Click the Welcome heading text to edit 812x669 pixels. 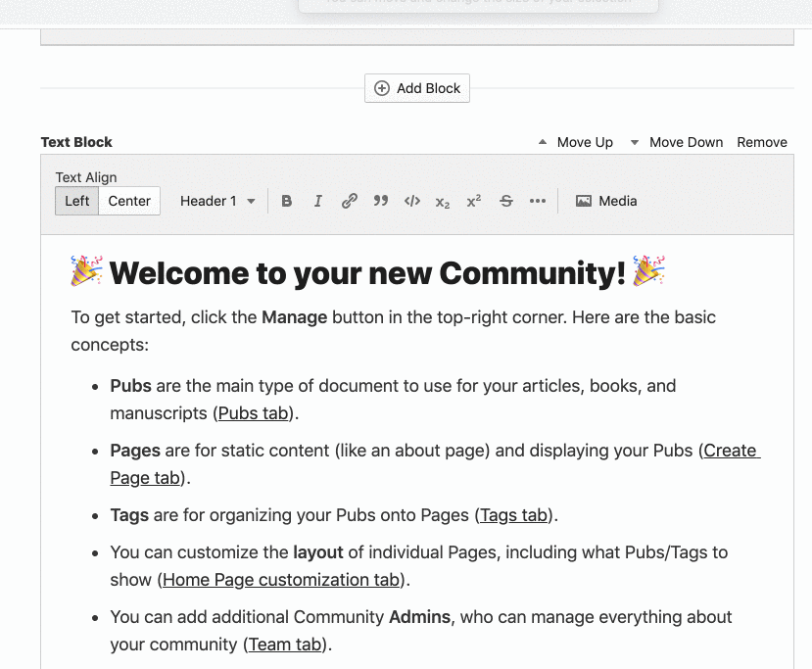[x=367, y=273]
